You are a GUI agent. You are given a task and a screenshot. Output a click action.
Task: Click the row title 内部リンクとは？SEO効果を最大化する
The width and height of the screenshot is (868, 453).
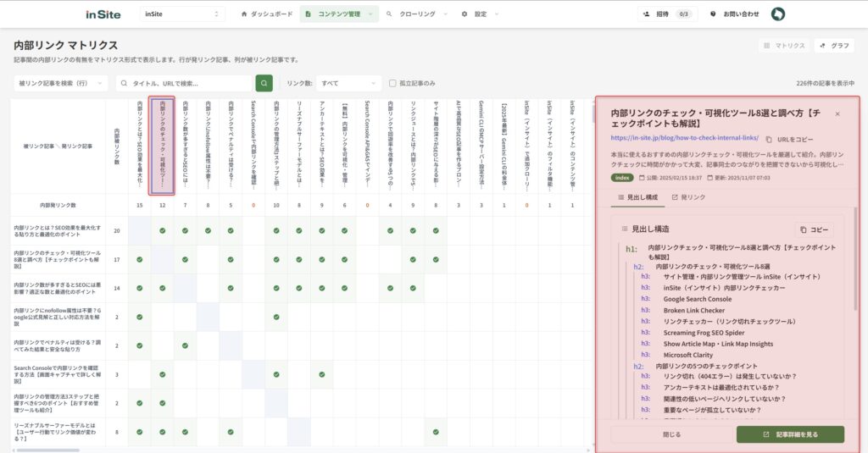tap(58, 231)
